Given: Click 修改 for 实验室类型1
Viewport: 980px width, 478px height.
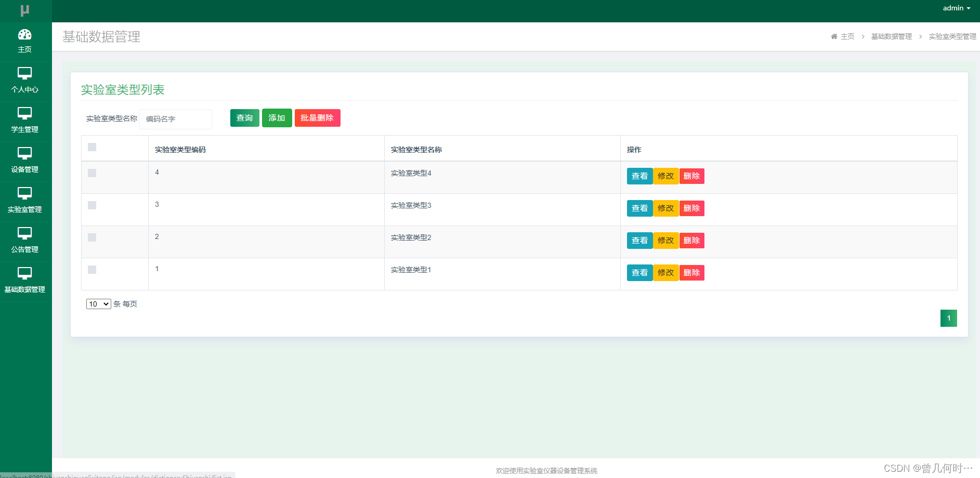Looking at the screenshot, I should click(666, 273).
